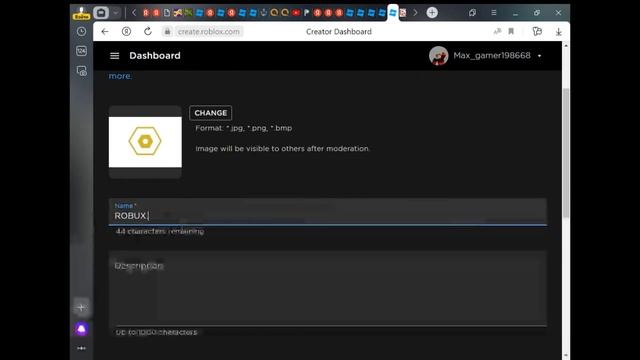
Task: Click 'Format: *.jpg, *.png, *.bmp' text
Action: 243,128
